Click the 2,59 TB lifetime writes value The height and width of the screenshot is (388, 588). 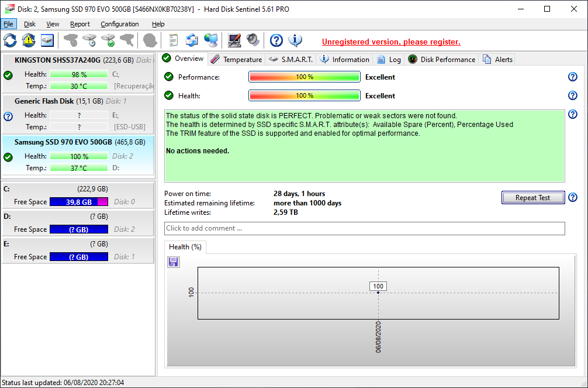tap(286, 212)
